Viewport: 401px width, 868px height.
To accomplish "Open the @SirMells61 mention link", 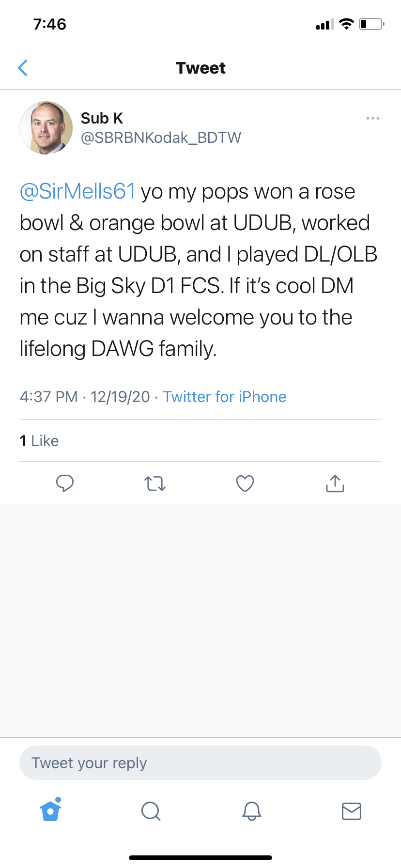I will point(77,191).
